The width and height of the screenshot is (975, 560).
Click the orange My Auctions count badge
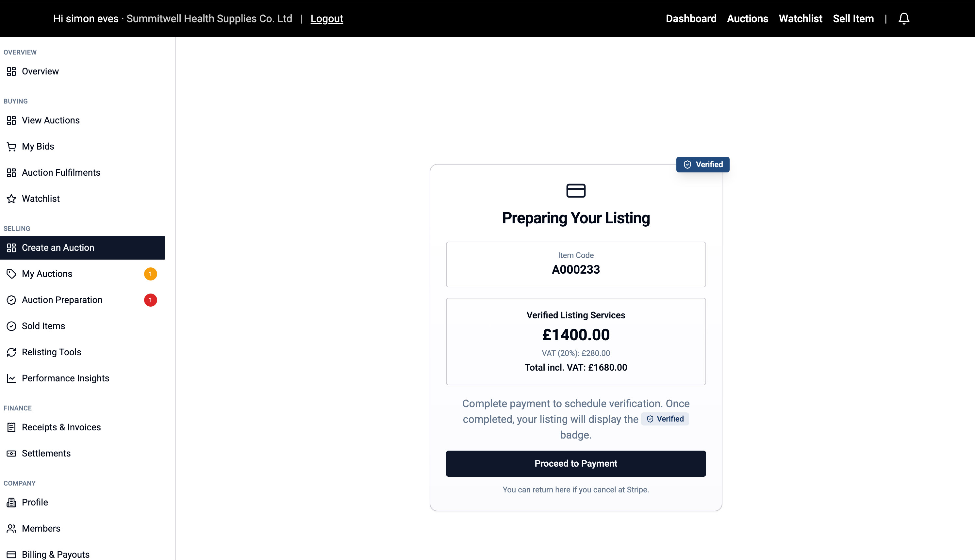pos(150,274)
